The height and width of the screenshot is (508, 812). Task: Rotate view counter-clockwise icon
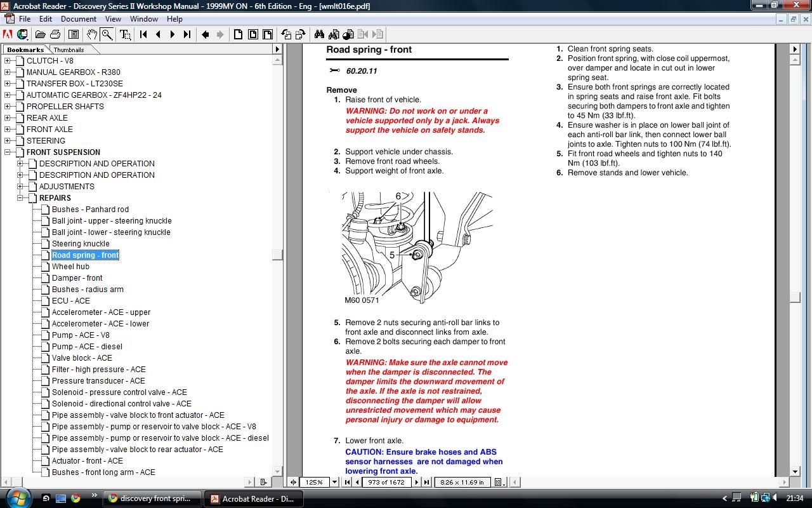tap(286, 34)
